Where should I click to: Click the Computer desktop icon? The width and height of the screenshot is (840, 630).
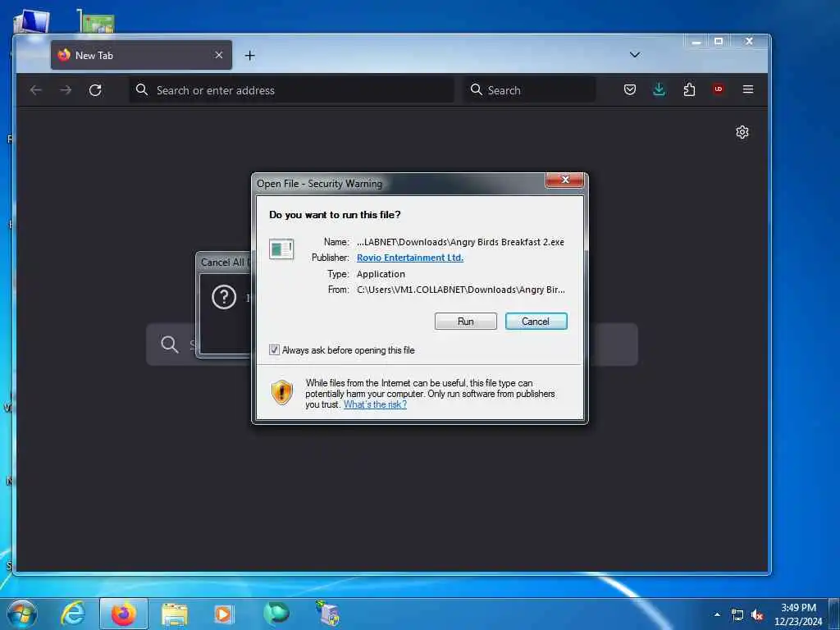(32, 21)
